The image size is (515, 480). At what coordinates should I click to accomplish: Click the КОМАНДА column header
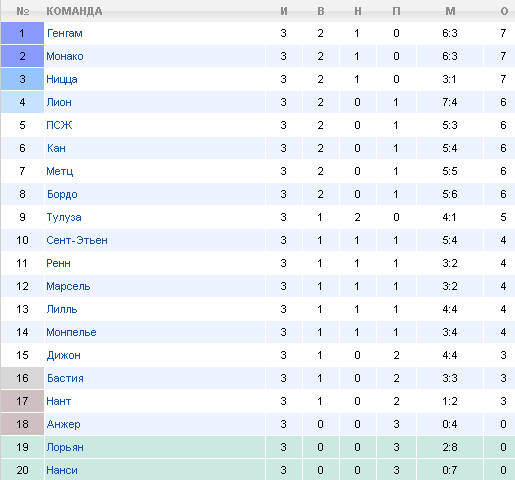(74, 11)
